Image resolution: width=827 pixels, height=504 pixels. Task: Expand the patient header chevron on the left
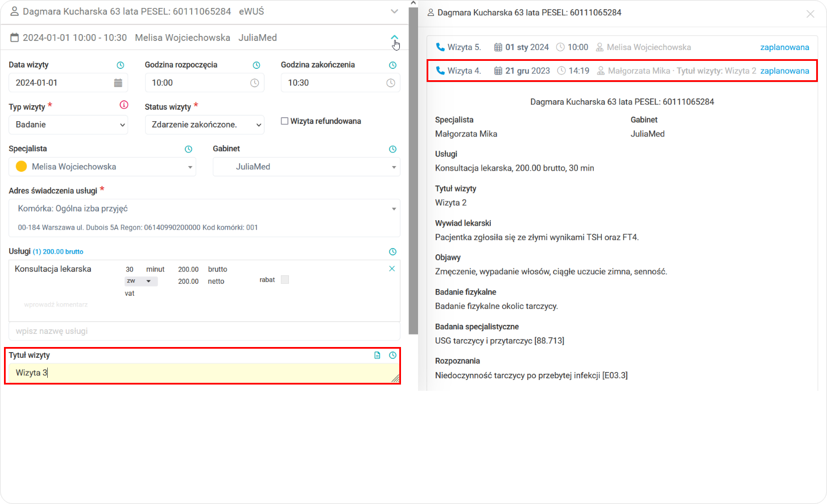click(x=395, y=11)
